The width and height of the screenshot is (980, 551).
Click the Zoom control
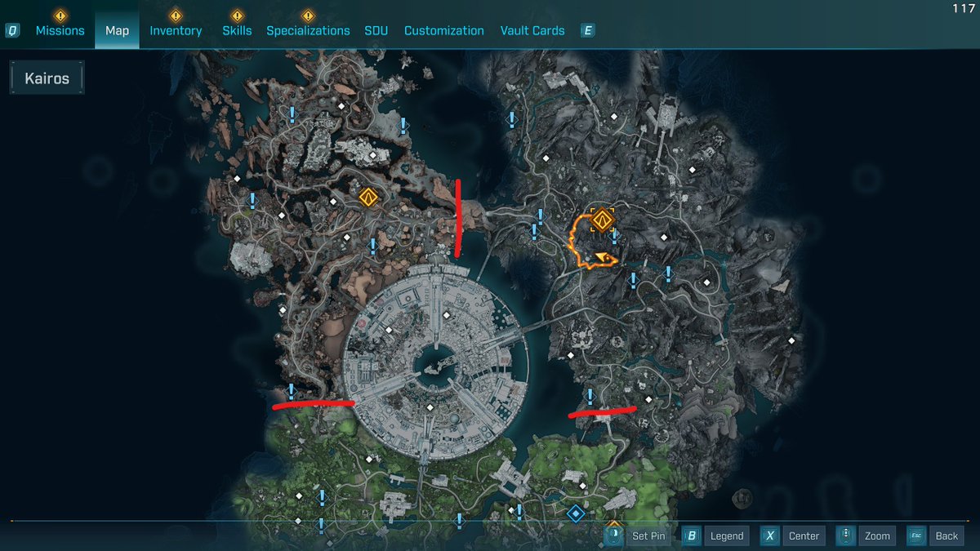click(877, 535)
